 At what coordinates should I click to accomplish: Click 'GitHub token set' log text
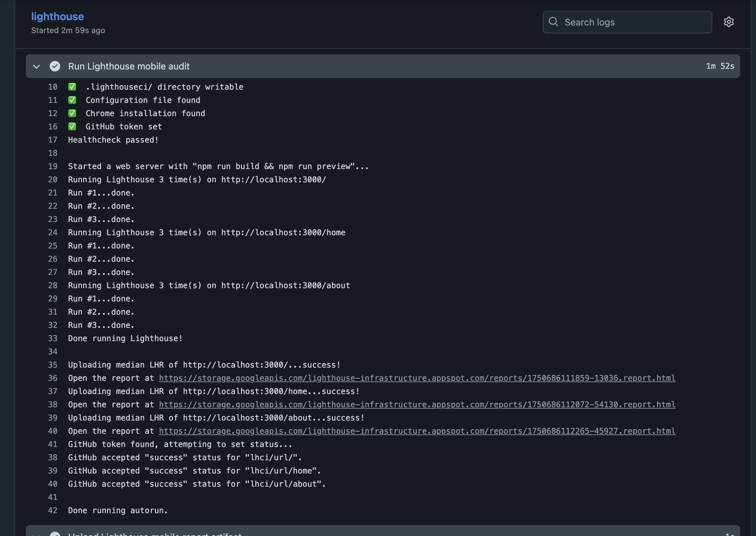click(x=124, y=126)
